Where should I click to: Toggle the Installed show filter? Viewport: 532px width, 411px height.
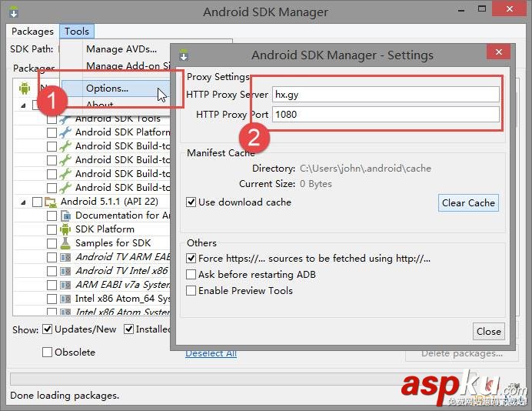[x=128, y=329]
